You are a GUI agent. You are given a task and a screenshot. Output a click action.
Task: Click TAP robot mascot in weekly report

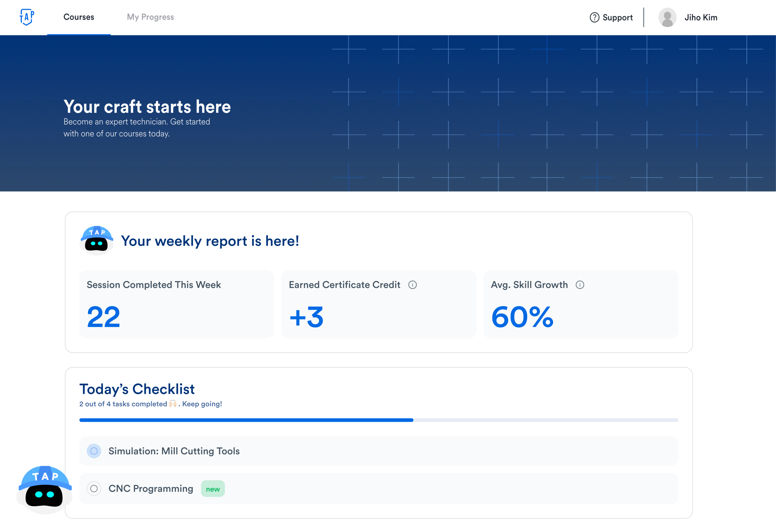pos(96,241)
